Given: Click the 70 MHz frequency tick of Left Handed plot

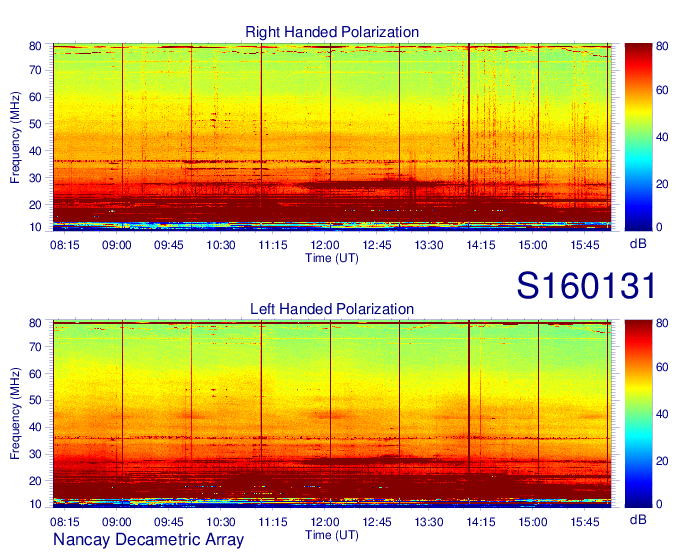Looking at the screenshot, I should click(x=35, y=347).
